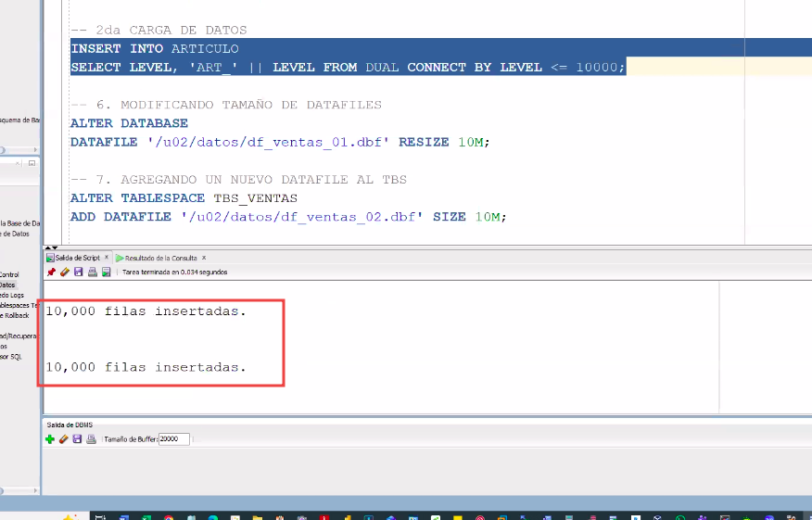
Task: Pin the Salida de Script output
Action: coord(51,273)
